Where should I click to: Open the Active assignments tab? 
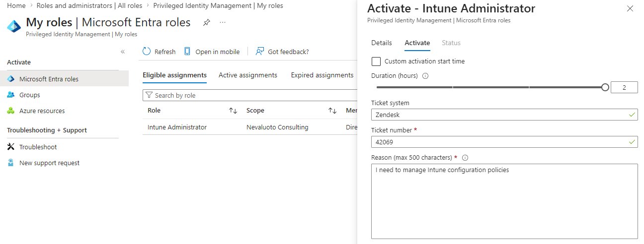click(248, 75)
